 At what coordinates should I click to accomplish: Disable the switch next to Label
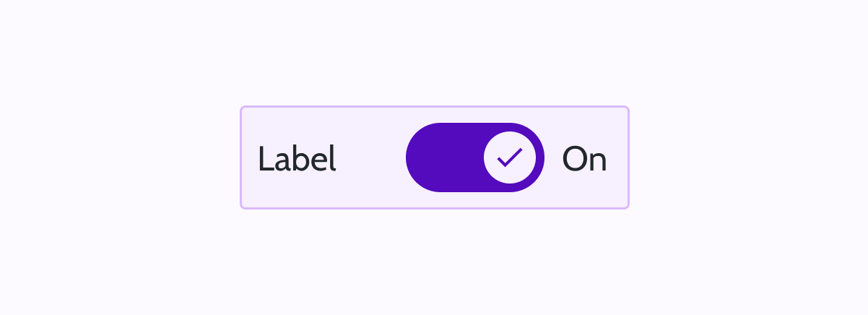(474, 157)
